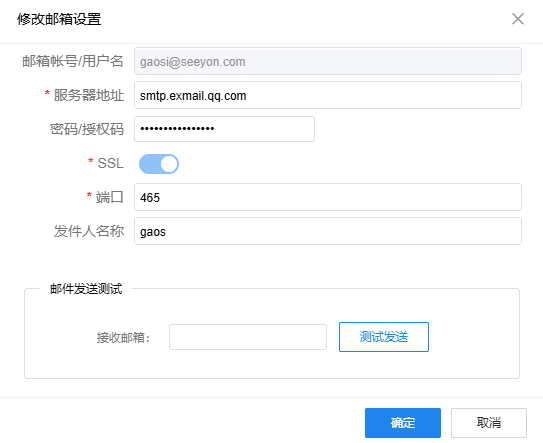Image resolution: width=543 pixels, height=443 pixels.
Task: Close the 修改邮箱设置 dialog with the X icon
Action: (x=518, y=19)
